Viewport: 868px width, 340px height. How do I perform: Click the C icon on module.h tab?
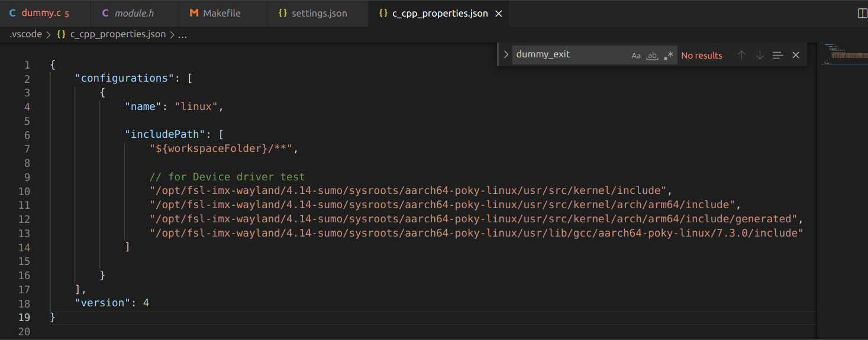(105, 13)
